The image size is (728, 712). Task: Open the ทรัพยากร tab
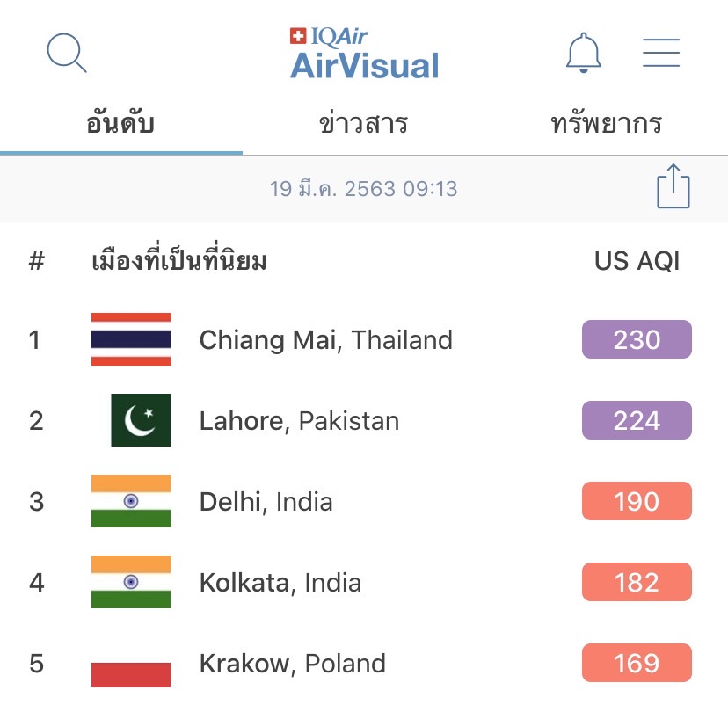pyautogui.click(x=606, y=124)
